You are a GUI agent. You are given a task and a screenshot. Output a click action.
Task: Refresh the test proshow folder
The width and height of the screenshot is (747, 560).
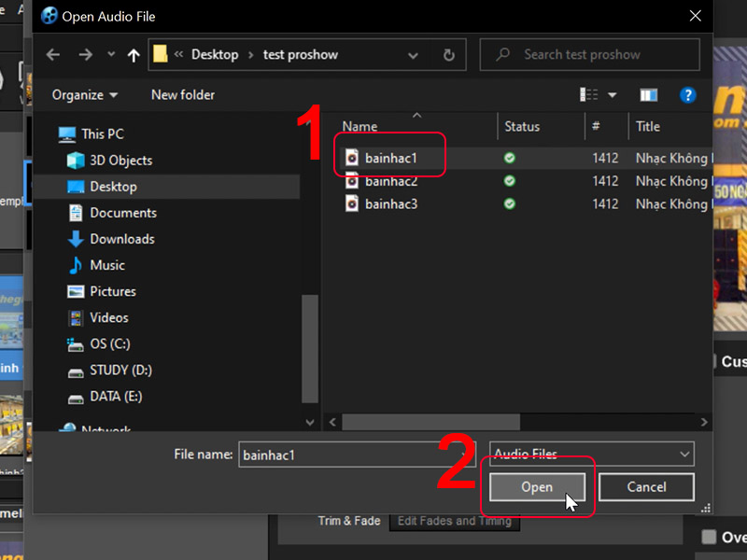(449, 55)
